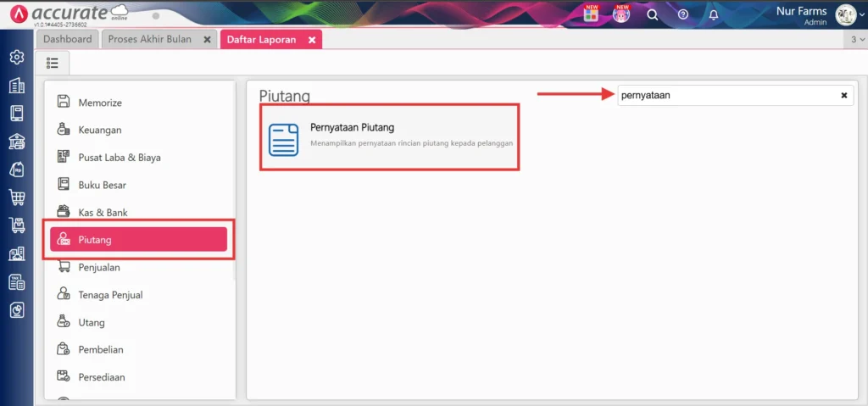Click the Accurate Online logo
Viewport: 868px width, 406px height.
coord(70,14)
